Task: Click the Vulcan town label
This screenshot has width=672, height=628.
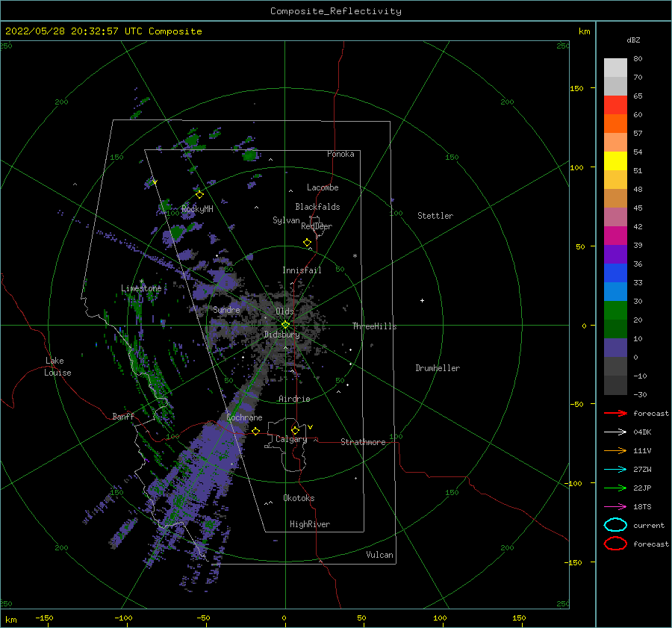Action: pyautogui.click(x=380, y=555)
